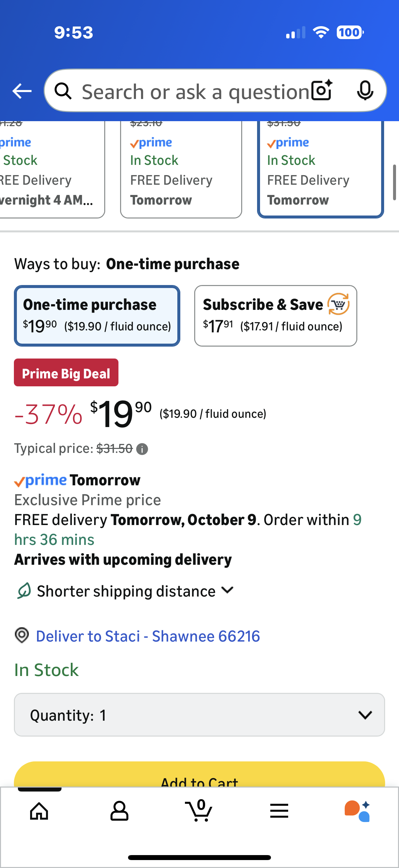
Task: Open the Rufus AI assistant icon
Action: tap(357, 811)
